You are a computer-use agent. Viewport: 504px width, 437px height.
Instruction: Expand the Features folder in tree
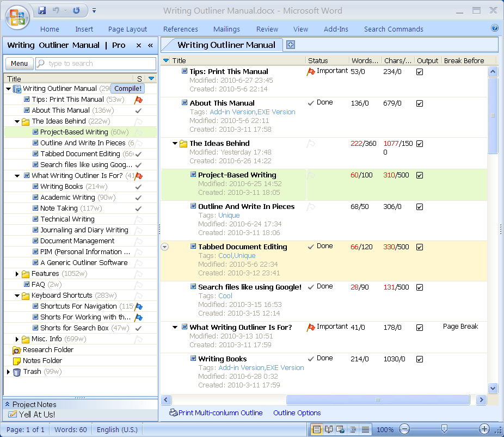[x=17, y=274]
